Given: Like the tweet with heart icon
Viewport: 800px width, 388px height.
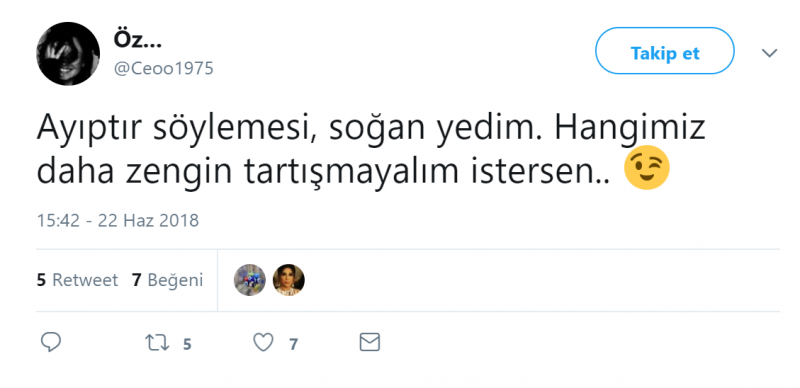Looking at the screenshot, I should tap(263, 343).
